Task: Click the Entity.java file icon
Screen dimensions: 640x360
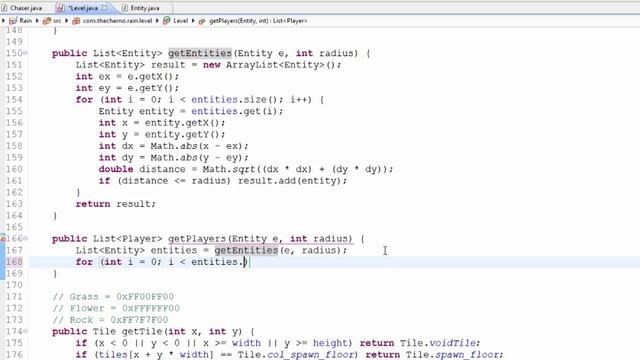Action: point(125,8)
